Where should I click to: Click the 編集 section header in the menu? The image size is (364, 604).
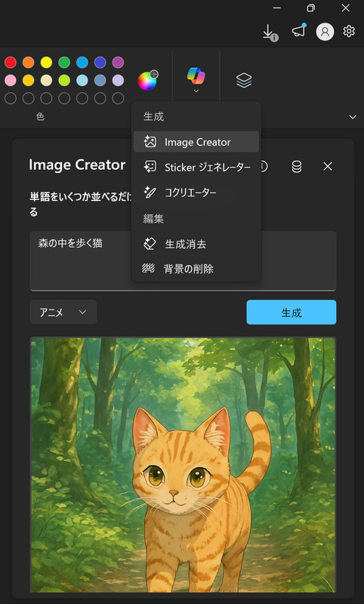(153, 219)
